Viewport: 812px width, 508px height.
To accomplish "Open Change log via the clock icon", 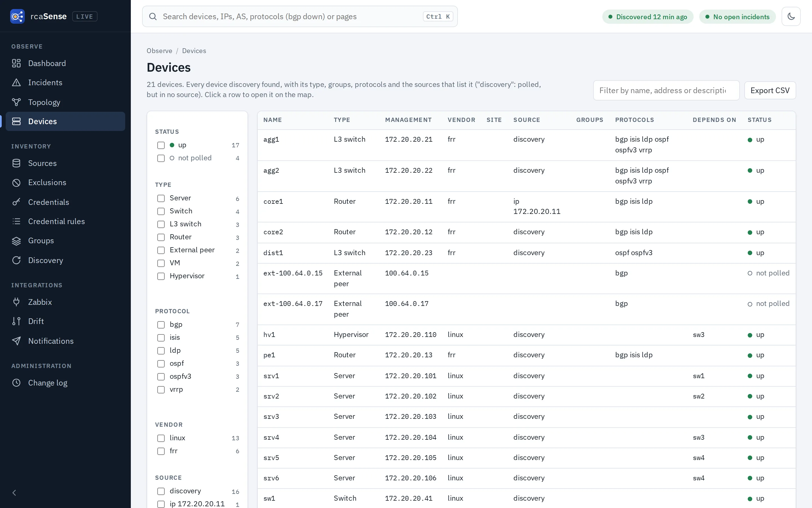I will (16, 383).
